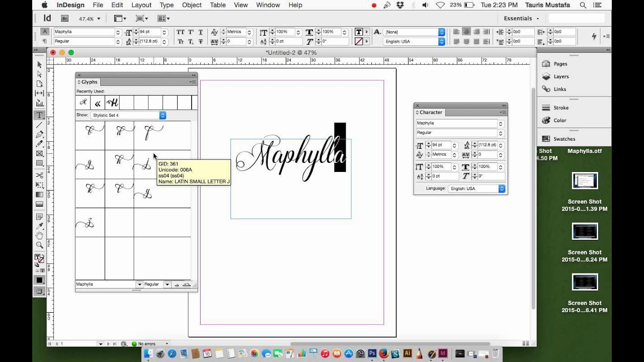Click the Glyphs panel tab
The image size is (644, 362).
tap(89, 82)
